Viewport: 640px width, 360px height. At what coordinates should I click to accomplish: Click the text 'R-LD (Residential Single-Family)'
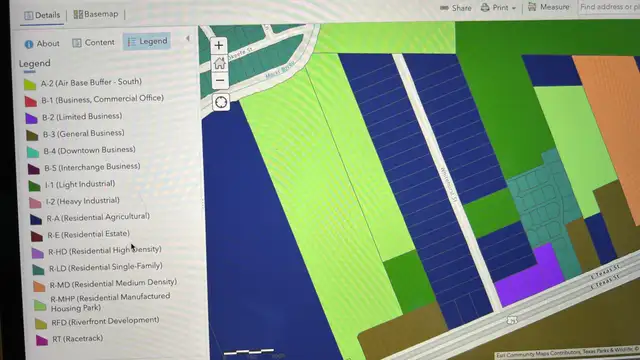106,267
